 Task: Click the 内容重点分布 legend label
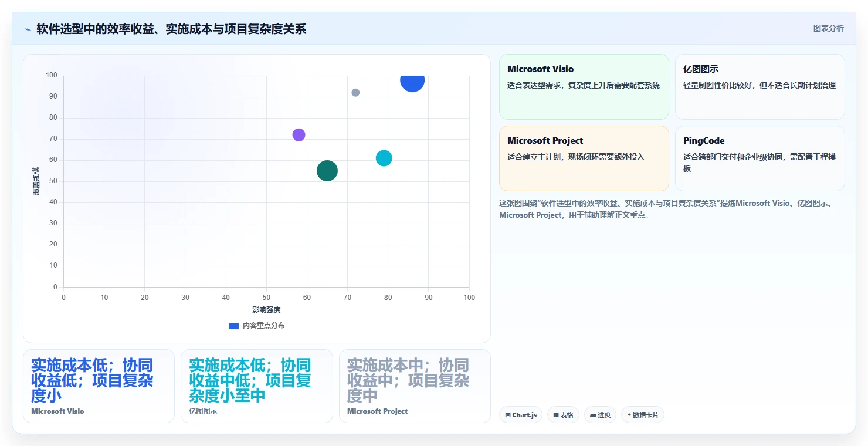point(264,326)
